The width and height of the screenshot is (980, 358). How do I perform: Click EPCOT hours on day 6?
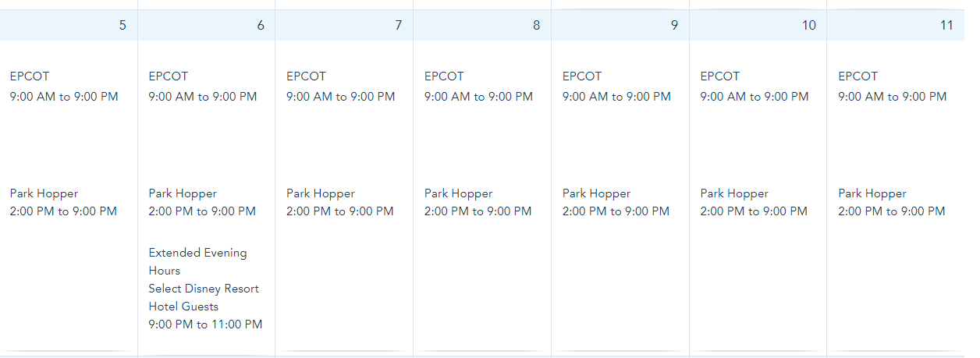pos(202,97)
